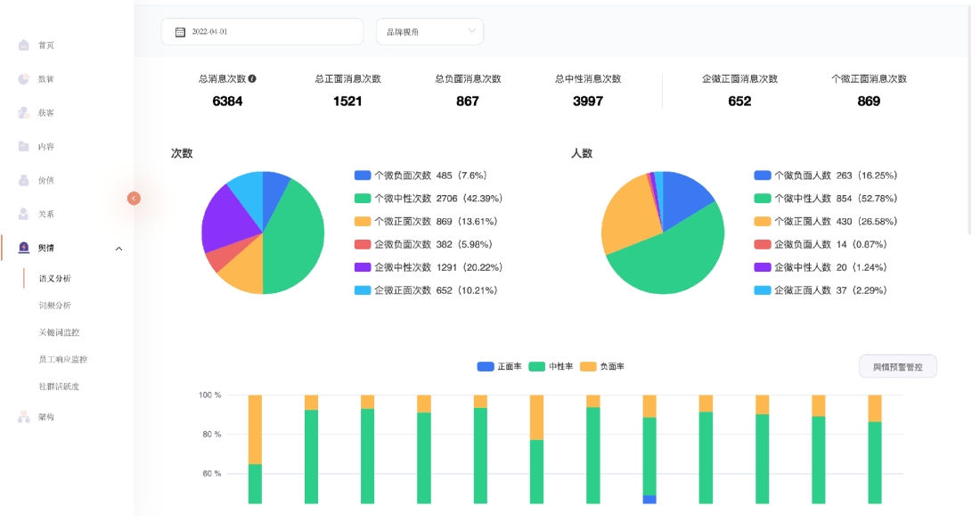Open the 品牌视角 dropdown

(429, 32)
